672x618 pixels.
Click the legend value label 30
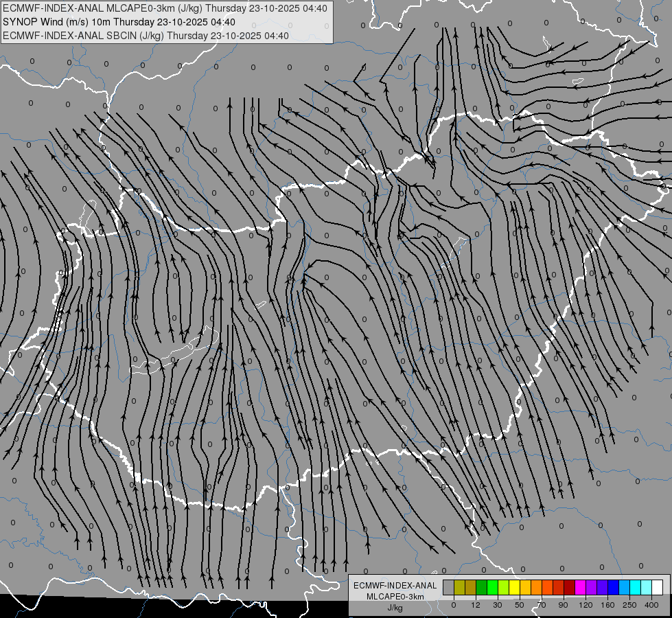pos(497,605)
